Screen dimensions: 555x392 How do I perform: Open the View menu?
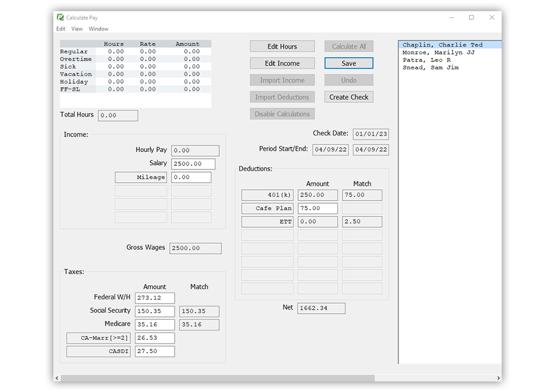[x=77, y=28]
